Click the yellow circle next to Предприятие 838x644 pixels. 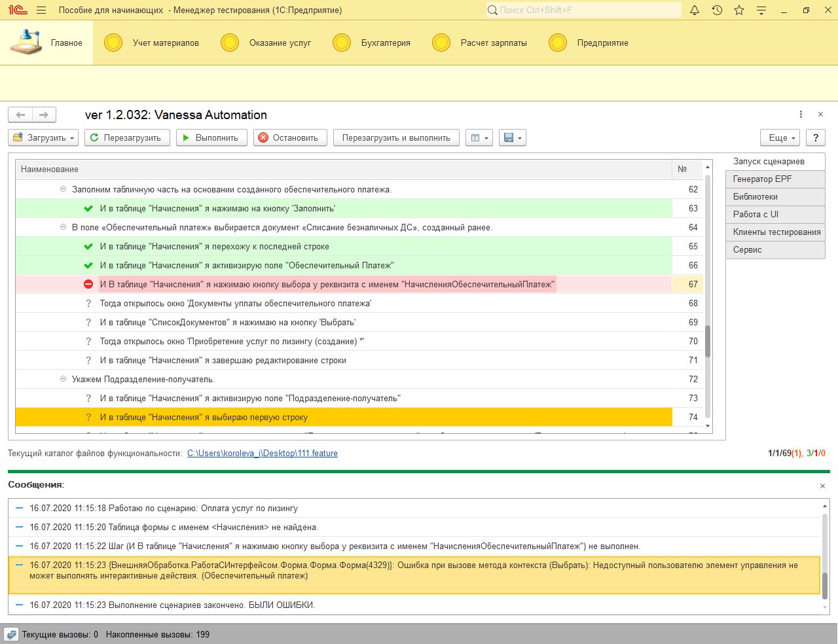[x=558, y=43]
